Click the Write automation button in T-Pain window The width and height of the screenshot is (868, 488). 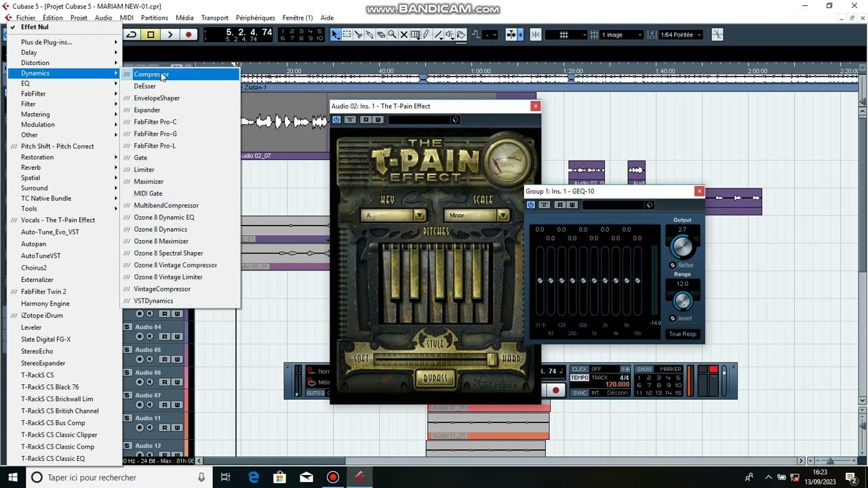[378, 120]
